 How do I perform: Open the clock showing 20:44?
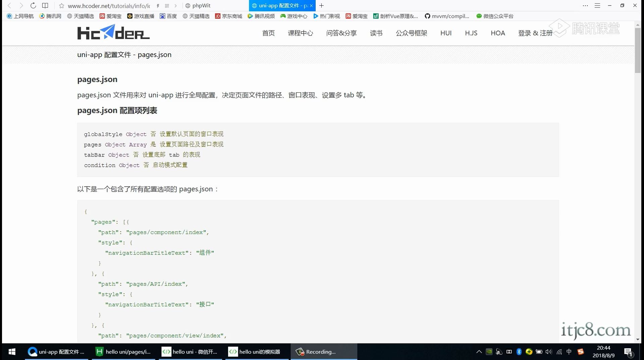click(x=603, y=352)
